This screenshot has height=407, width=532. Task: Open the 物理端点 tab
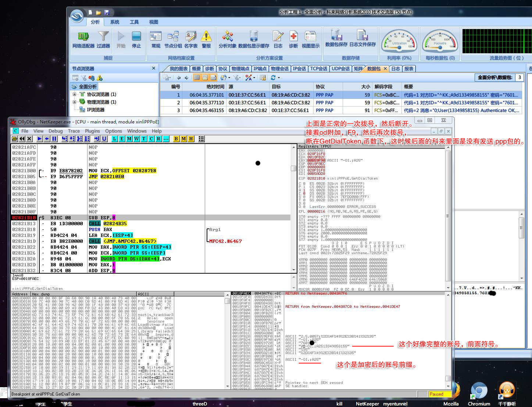click(x=240, y=69)
